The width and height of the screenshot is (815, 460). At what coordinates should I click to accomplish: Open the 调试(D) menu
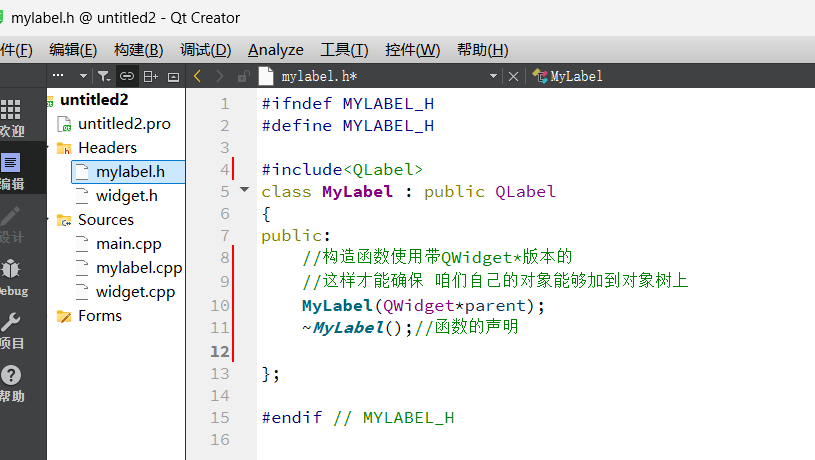(205, 50)
